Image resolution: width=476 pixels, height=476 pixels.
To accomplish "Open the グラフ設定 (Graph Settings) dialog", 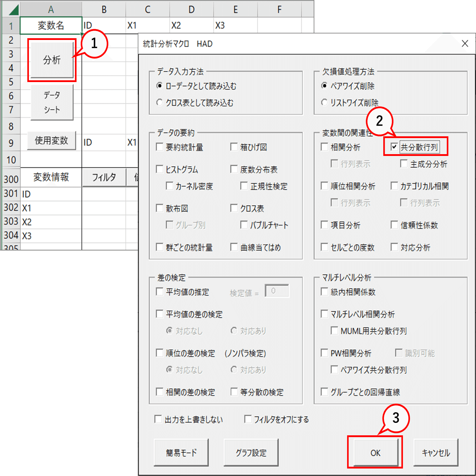I will 251,452.
